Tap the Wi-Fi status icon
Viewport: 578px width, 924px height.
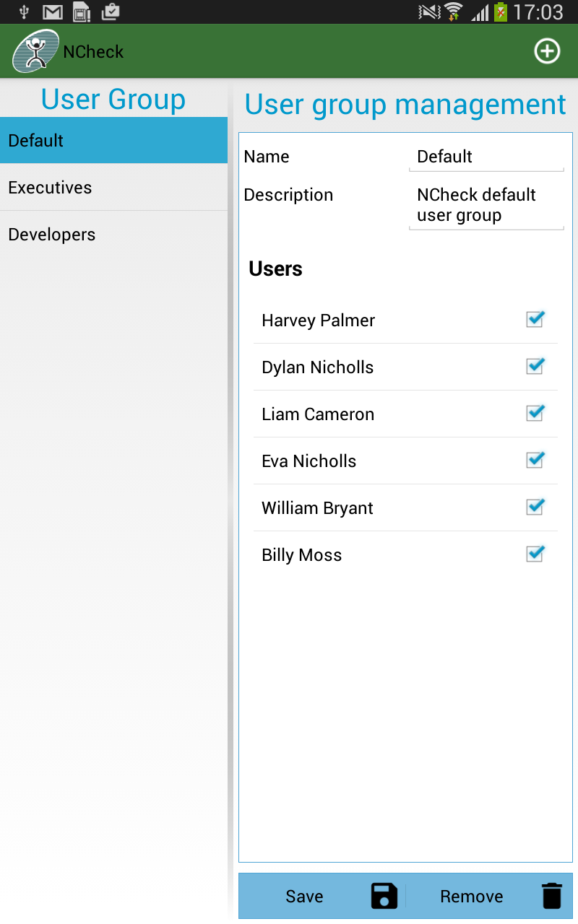(x=453, y=12)
